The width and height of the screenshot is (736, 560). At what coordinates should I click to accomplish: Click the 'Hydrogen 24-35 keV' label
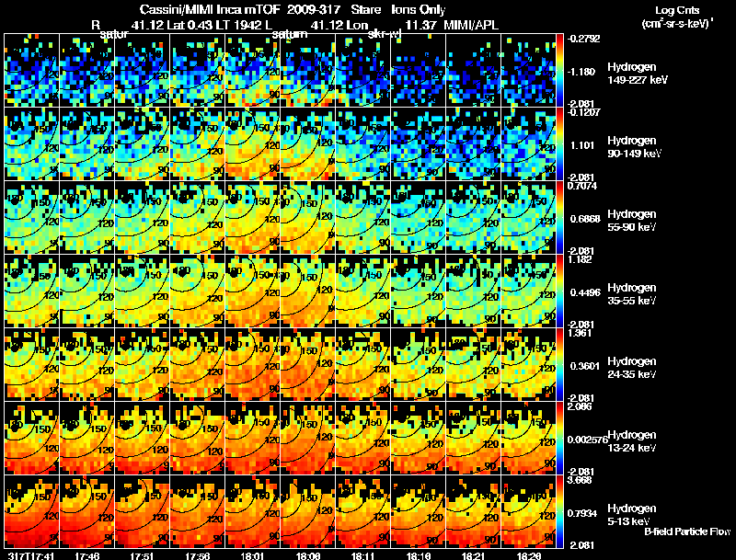632,368
